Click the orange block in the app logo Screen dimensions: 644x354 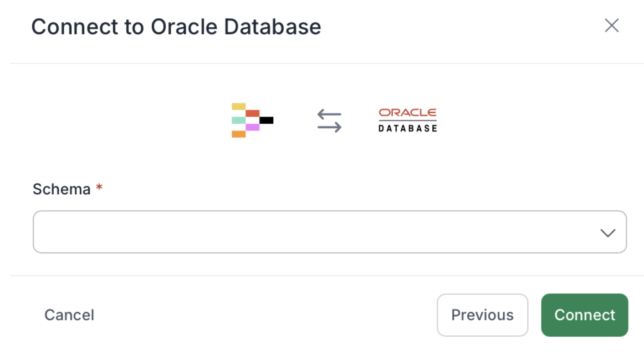coord(239,134)
